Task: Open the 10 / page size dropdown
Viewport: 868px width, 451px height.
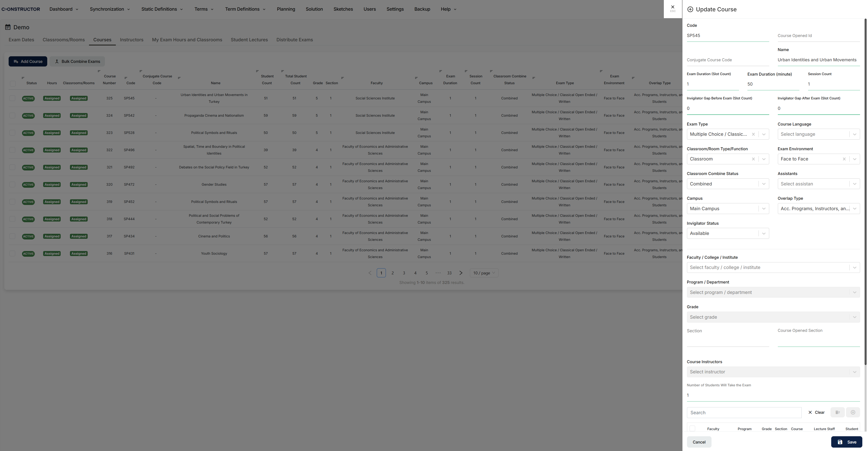Action: pos(484,273)
